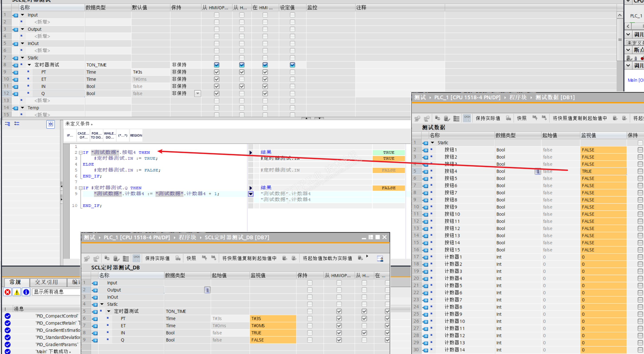Click the 保持实际值 button in DB1 toolbar
644x354 pixels.
point(487,118)
